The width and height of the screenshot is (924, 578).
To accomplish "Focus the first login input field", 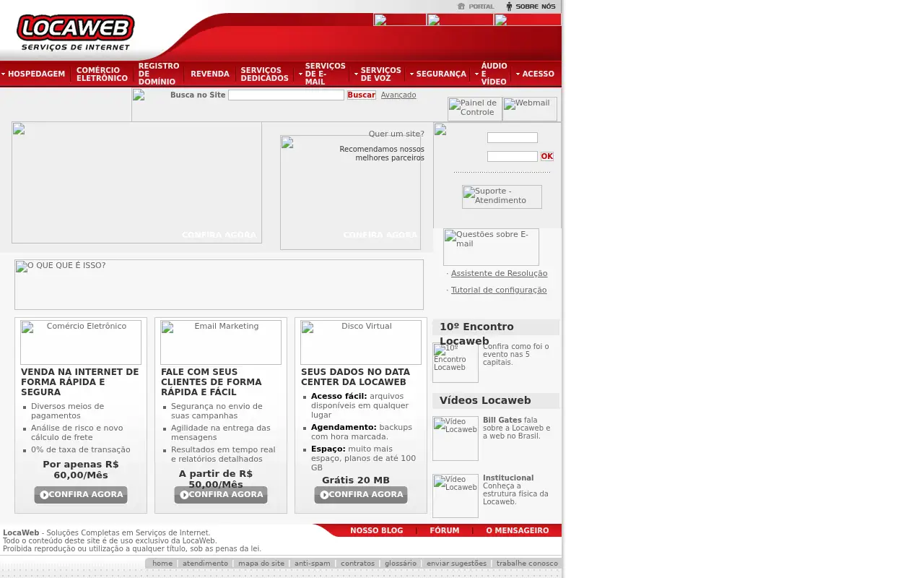I will click(x=513, y=138).
